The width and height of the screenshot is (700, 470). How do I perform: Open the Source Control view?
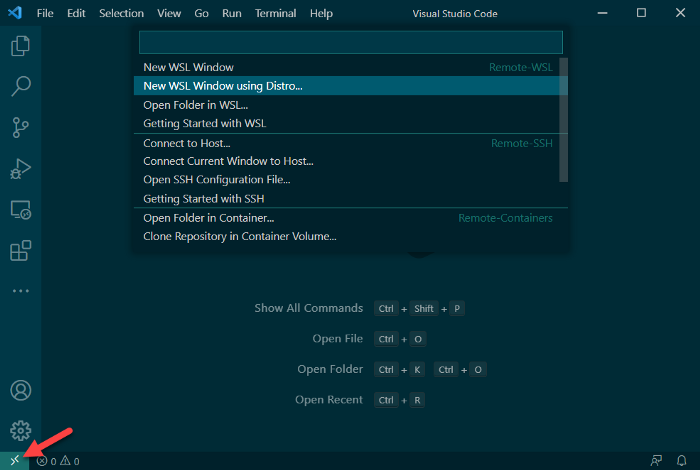(20, 127)
